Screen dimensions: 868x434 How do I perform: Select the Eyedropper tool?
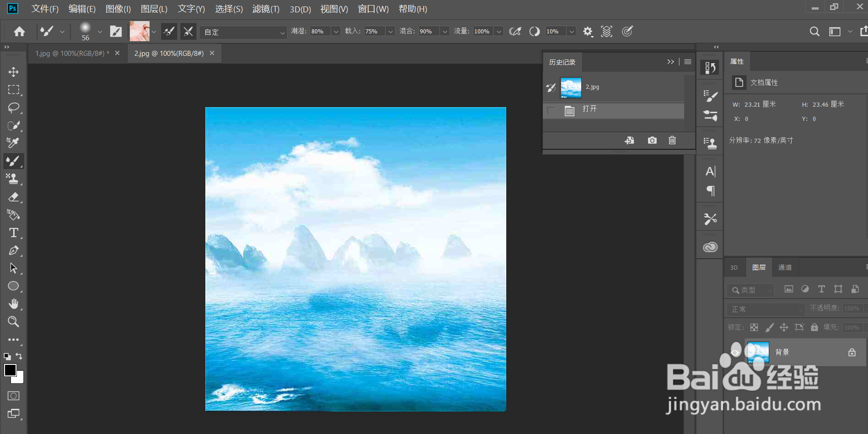tap(13, 143)
